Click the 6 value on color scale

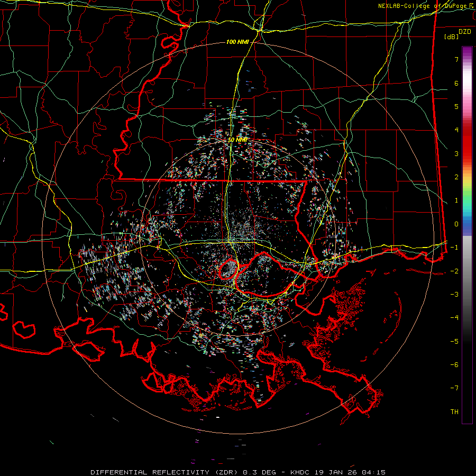[x=456, y=83]
